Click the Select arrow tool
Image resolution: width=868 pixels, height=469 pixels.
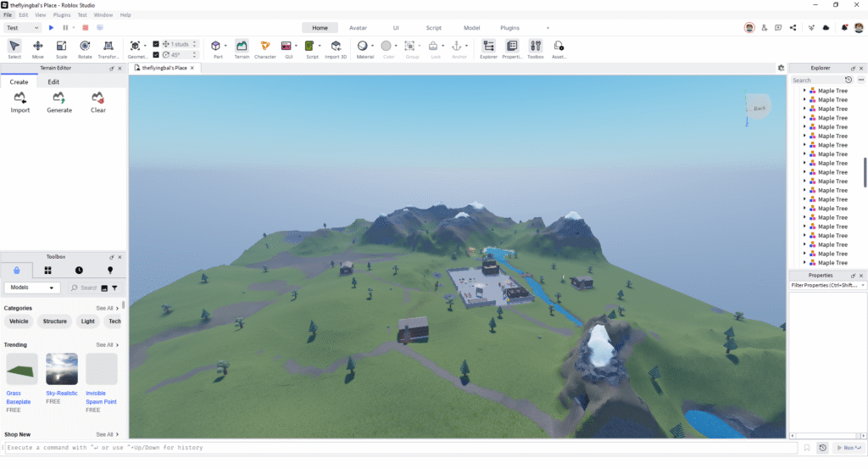point(14,49)
